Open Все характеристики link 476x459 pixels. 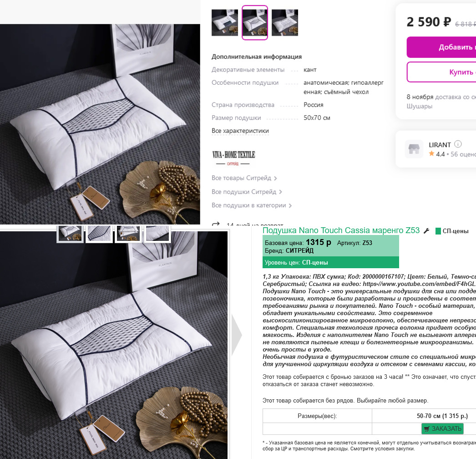pos(240,131)
